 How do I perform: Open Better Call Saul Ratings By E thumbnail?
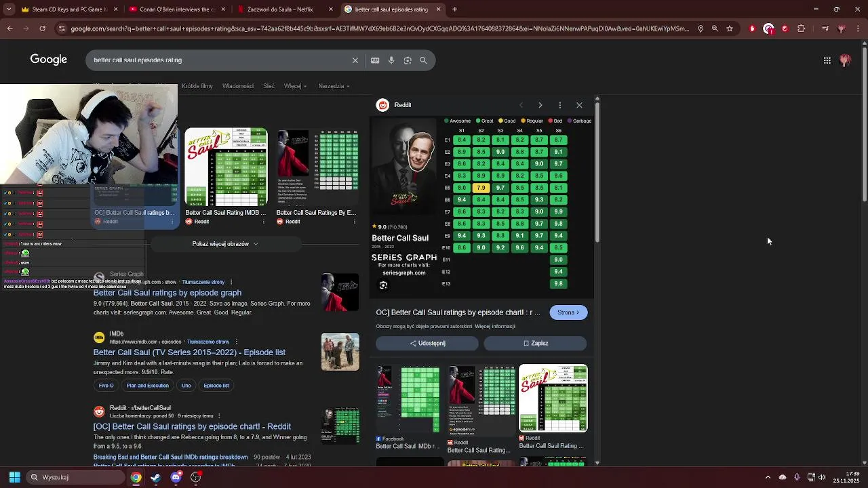tap(317, 167)
